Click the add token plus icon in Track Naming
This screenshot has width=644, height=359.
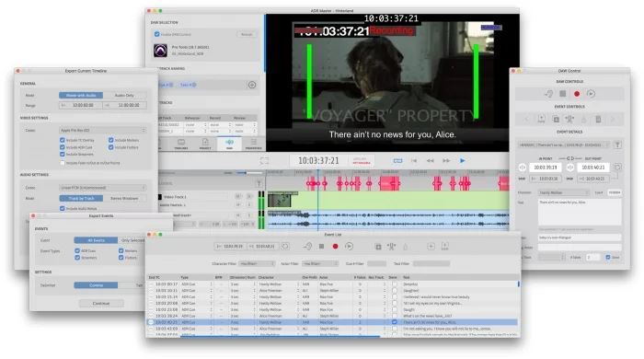[252, 85]
